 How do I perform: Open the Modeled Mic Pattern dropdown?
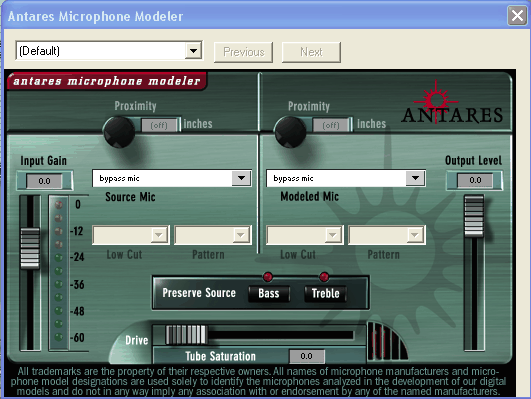pyautogui.click(x=387, y=235)
